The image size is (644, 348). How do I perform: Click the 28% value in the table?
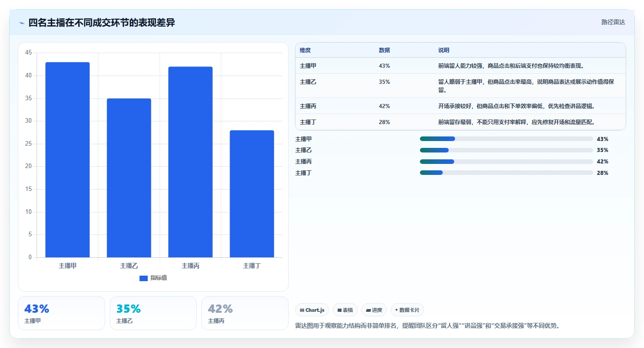384,122
